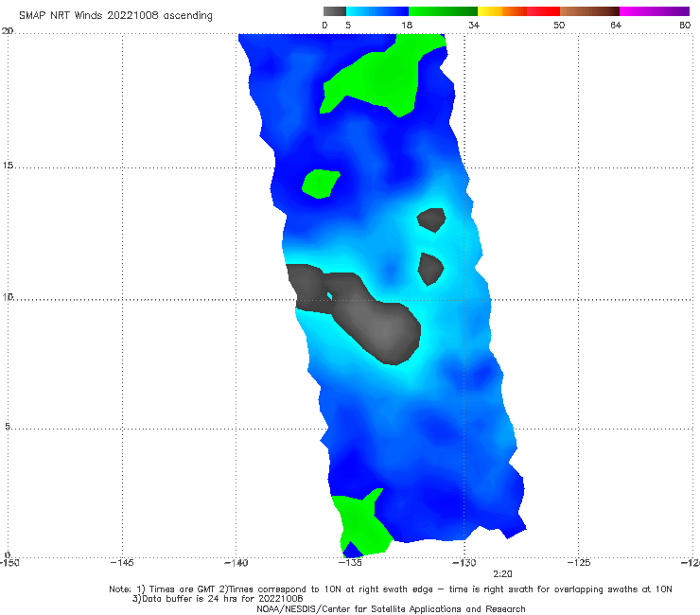Click the title 'SMAP NRT Winds 20221008 ascending'
This screenshot has width=700, height=615.
coord(115,16)
